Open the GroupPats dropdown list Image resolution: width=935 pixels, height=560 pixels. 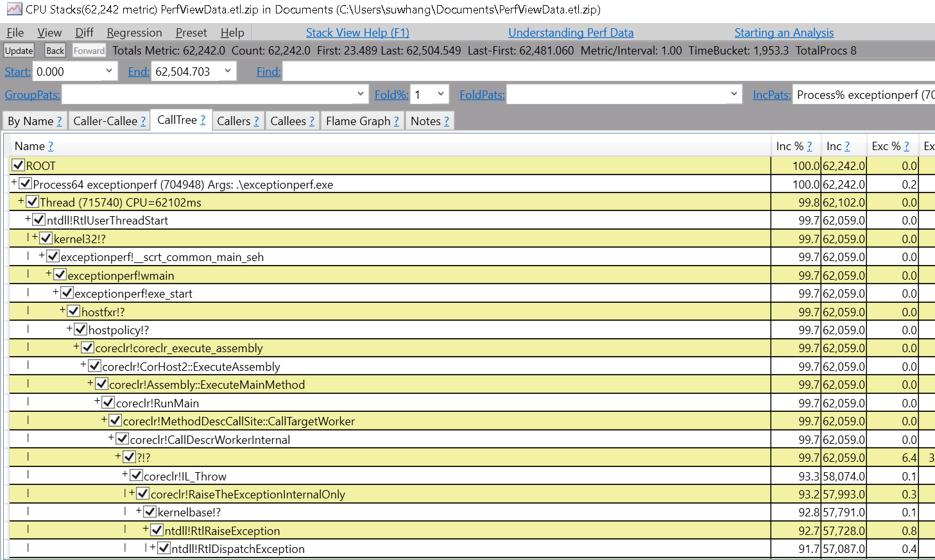point(359,94)
